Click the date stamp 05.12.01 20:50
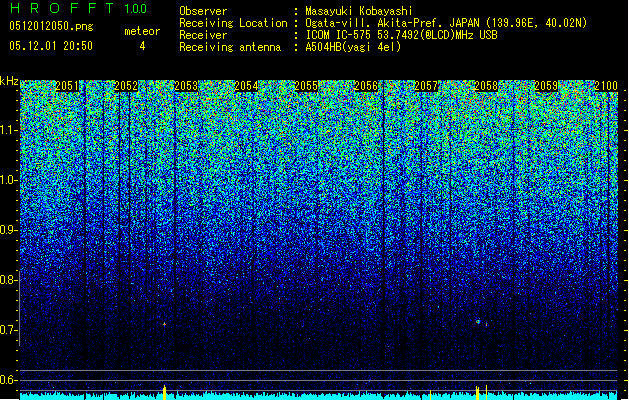The height and width of the screenshot is (400, 629). (x=51, y=46)
